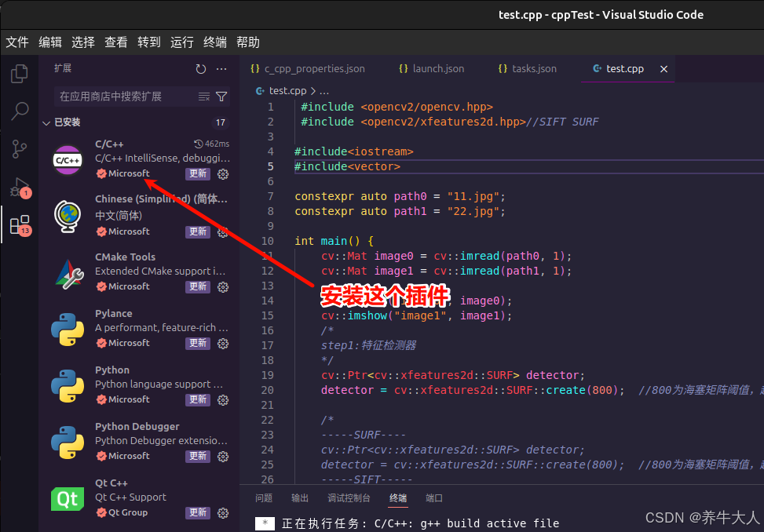Click the Python Debugger extension title

click(137, 426)
